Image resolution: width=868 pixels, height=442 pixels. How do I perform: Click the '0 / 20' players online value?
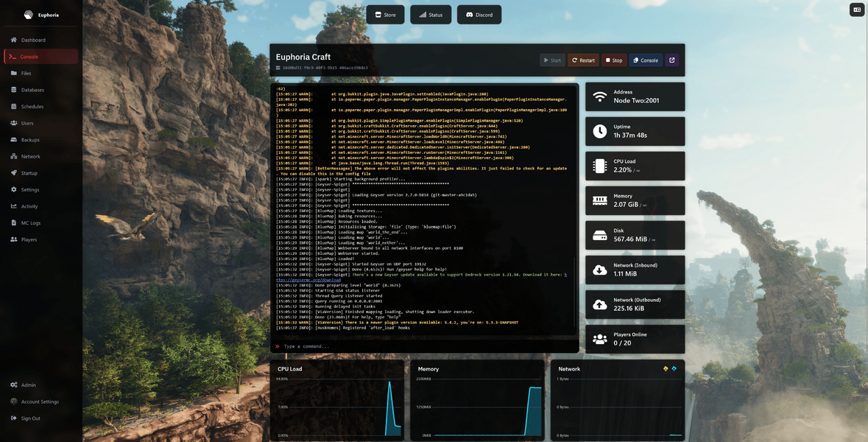tap(622, 343)
